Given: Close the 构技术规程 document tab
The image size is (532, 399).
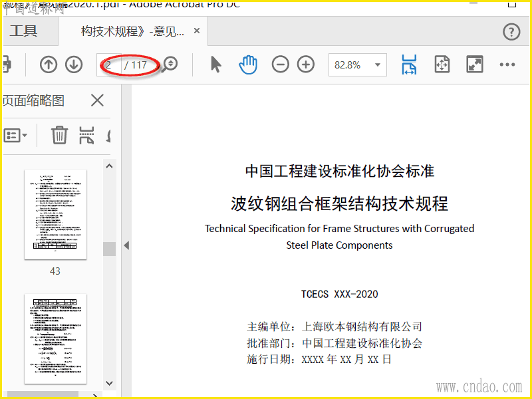Looking at the screenshot, I should pyautogui.click(x=196, y=31).
